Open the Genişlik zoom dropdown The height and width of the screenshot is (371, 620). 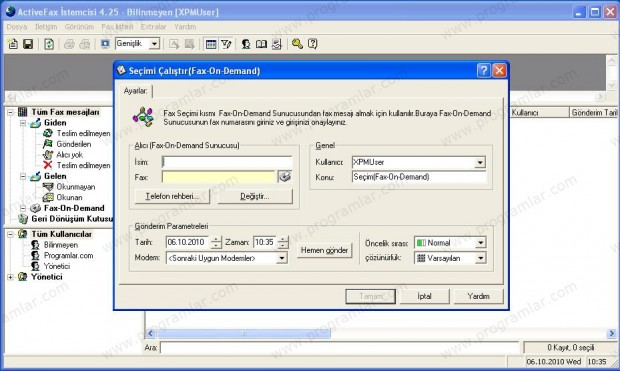[155, 44]
